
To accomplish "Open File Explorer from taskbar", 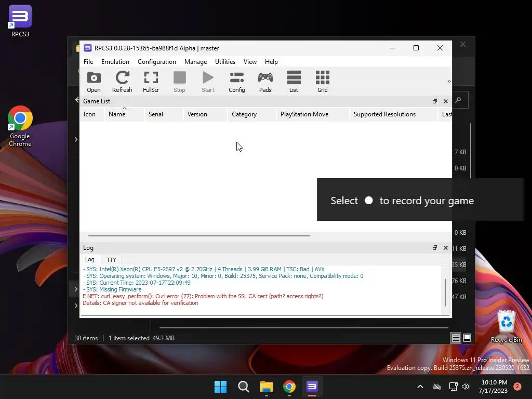I will (x=267, y=387).
